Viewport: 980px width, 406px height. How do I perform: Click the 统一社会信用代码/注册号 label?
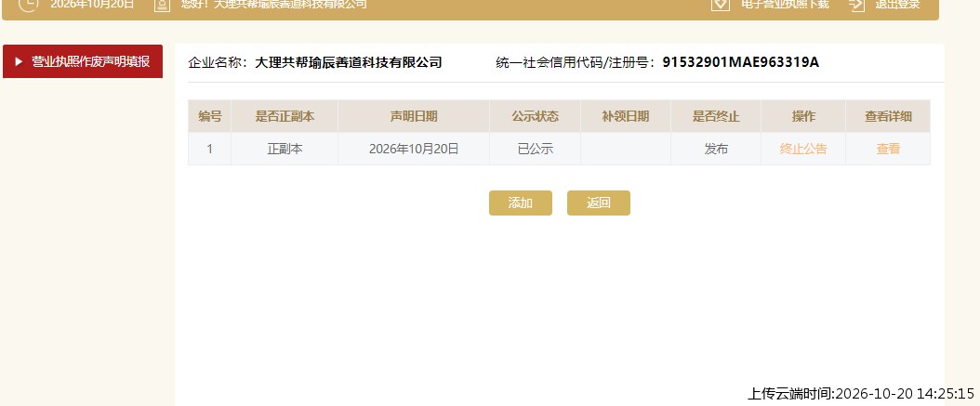point(575,62)
